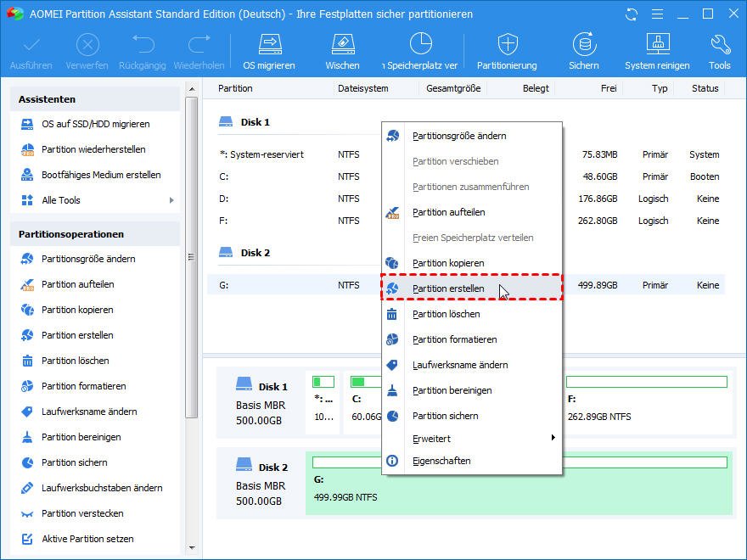747x560 pixels.
Task: Open the Wischen disk wipe tool
Action: click(342, 50)
